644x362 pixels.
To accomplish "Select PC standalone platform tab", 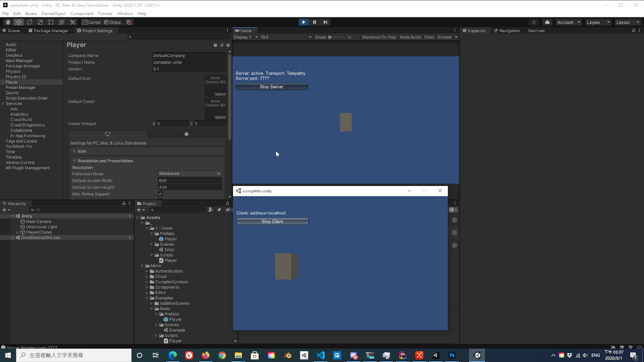I will [107, 134].
